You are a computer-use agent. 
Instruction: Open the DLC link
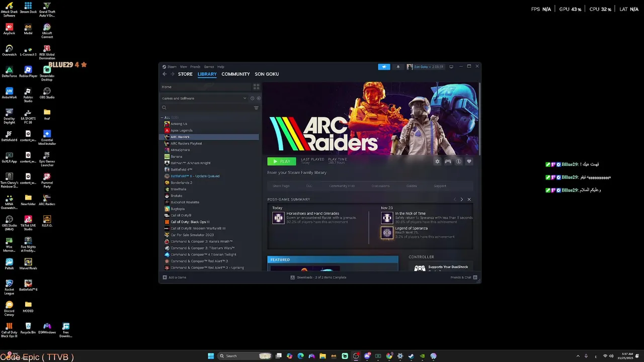point(309,186)
